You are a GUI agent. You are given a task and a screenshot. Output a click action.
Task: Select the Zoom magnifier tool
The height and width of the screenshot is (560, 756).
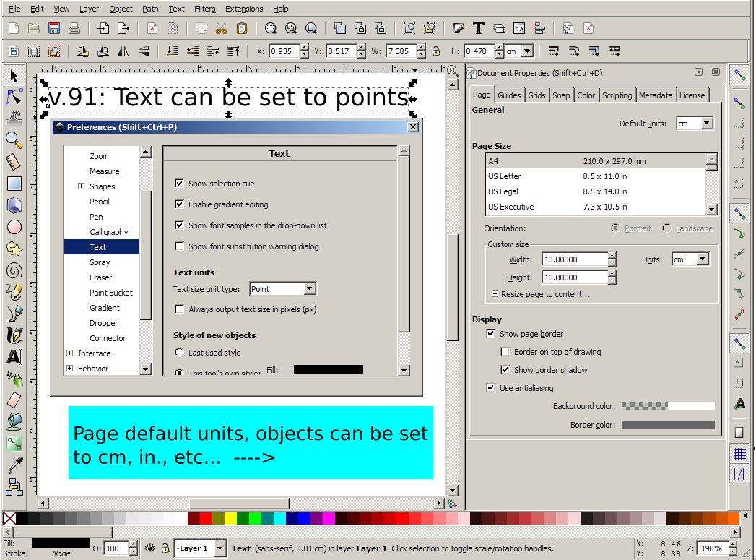tap(14, 139)
